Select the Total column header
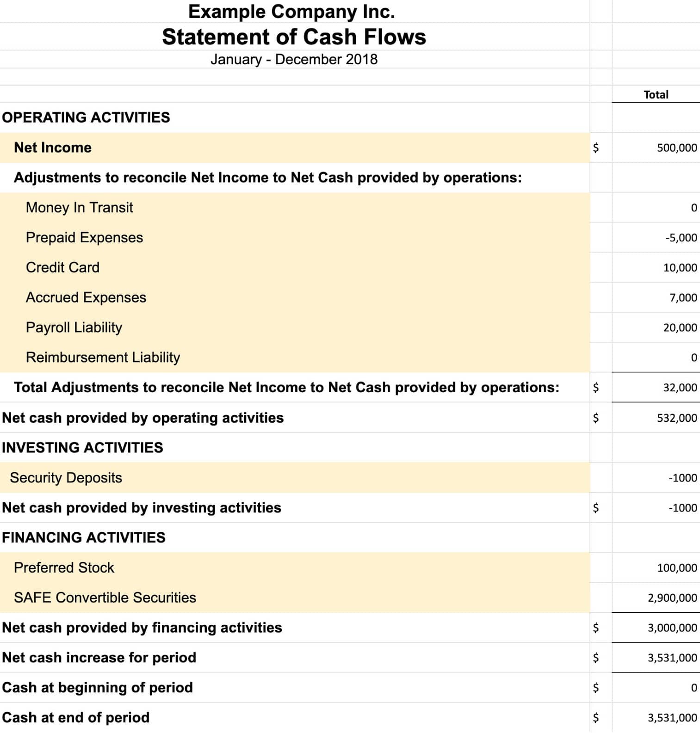 [656, 95]
